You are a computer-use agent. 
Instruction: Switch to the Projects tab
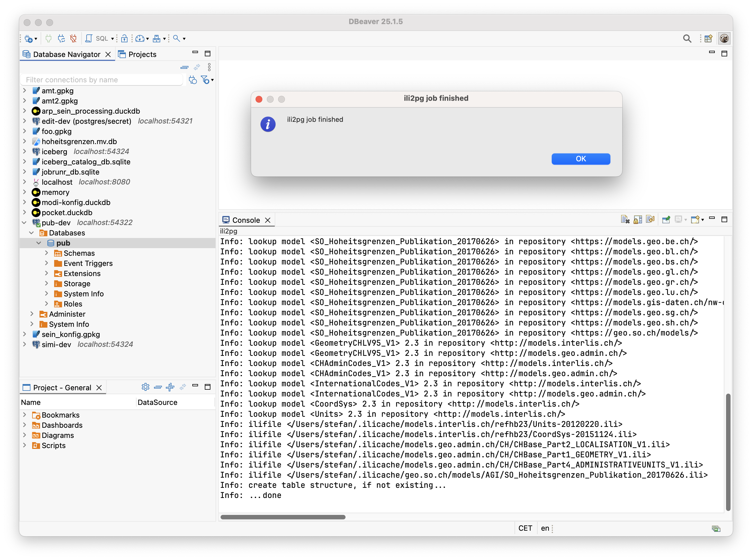tap(137, 54)
